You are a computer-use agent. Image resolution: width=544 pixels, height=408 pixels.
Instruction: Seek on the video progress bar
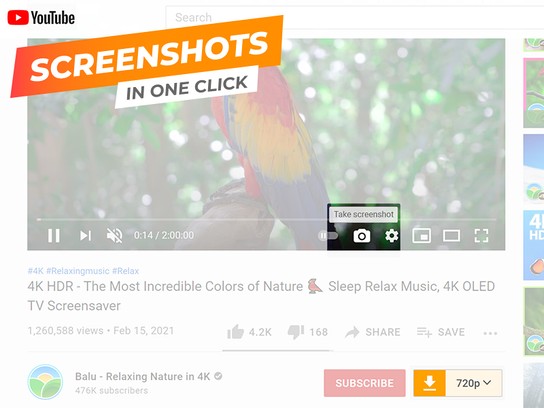[266, 220]
